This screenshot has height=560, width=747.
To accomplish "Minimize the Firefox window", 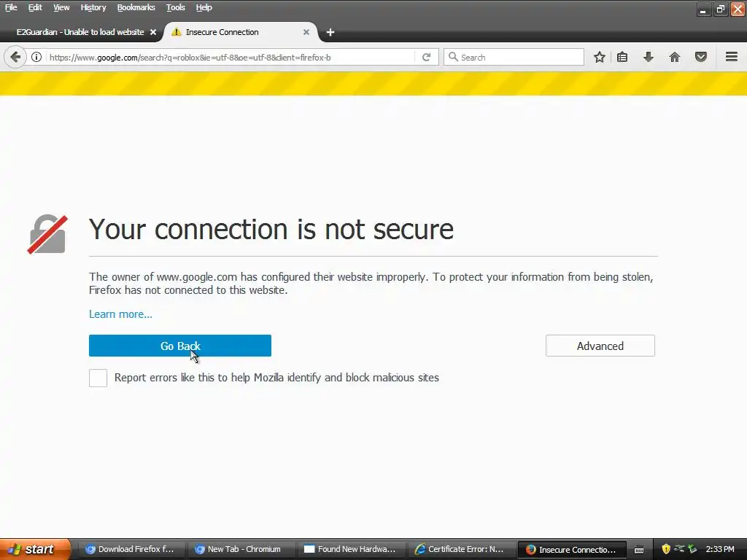I will (704, 9).
